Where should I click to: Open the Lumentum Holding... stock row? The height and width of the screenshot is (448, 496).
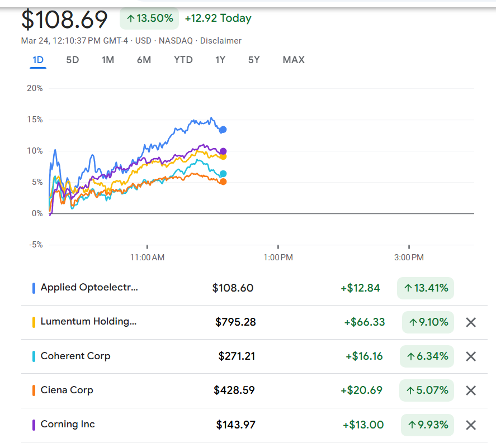click(x=254, y=322)
